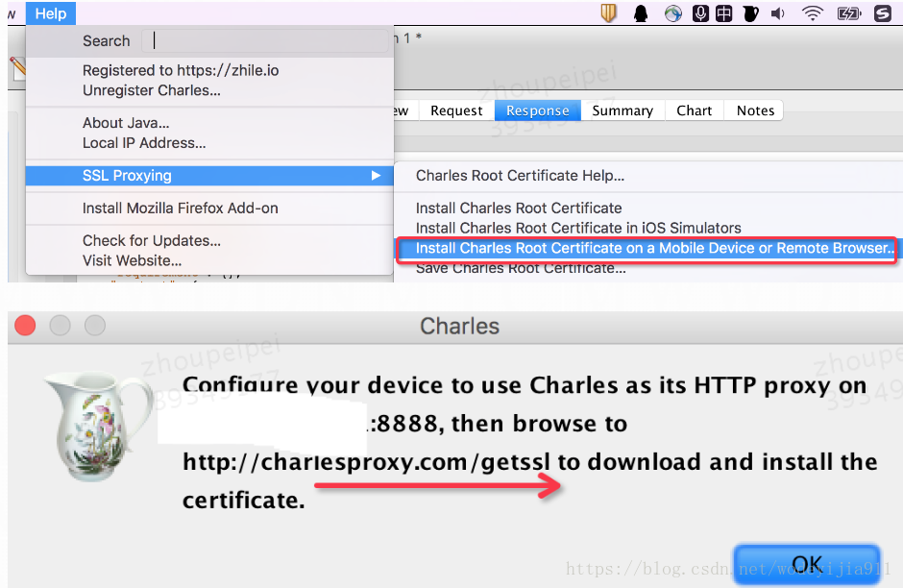
Task: Click the Help menu Search field
Action: (x=264, y=41)
